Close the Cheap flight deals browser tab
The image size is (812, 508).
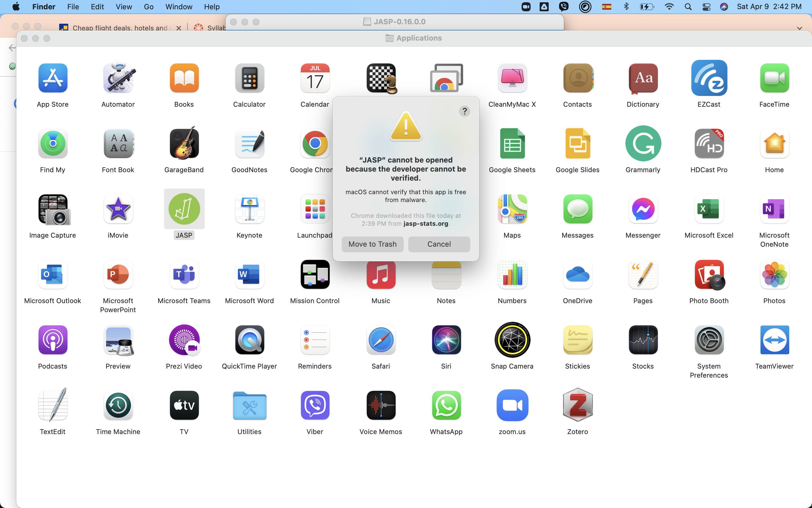(x=179, y=28)
